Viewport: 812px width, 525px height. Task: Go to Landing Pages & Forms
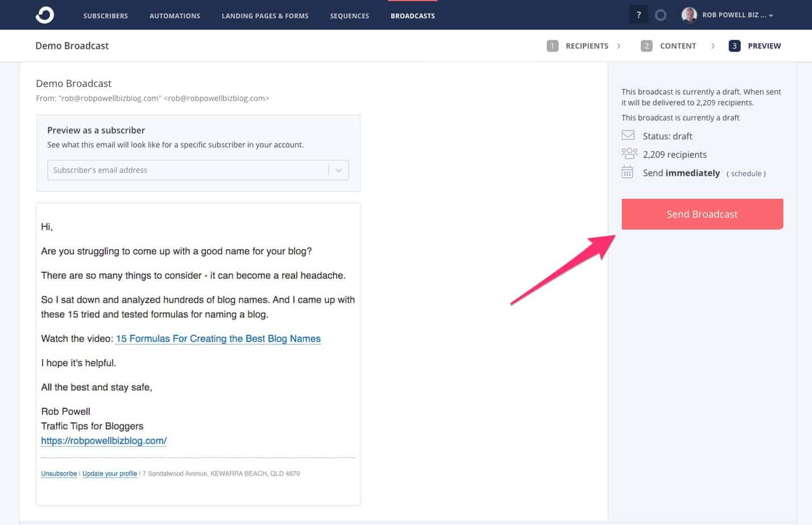tap(265, 16)
